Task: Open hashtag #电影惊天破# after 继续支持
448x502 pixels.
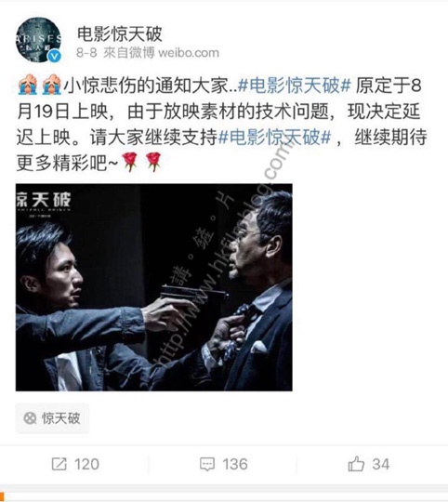Action: click(274, 138)
